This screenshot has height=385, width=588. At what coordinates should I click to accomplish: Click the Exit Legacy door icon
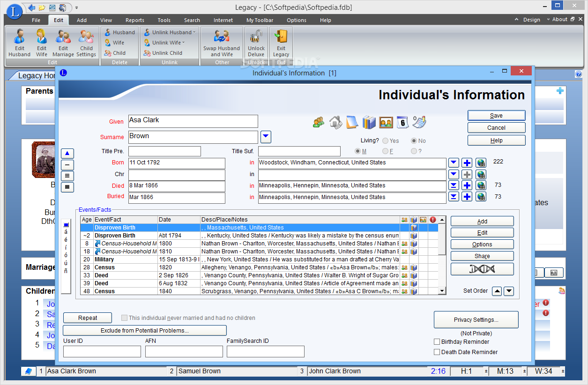tap(281, 43)
